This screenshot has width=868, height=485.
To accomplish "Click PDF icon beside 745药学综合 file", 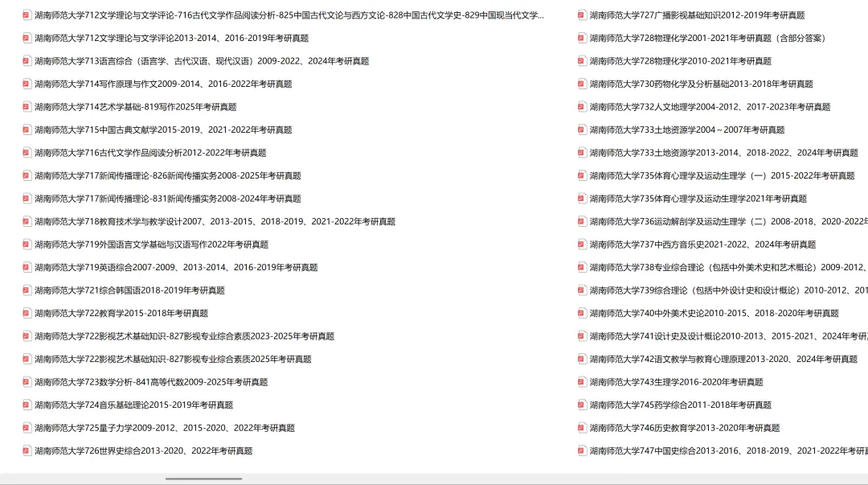I will click(582, 405).
